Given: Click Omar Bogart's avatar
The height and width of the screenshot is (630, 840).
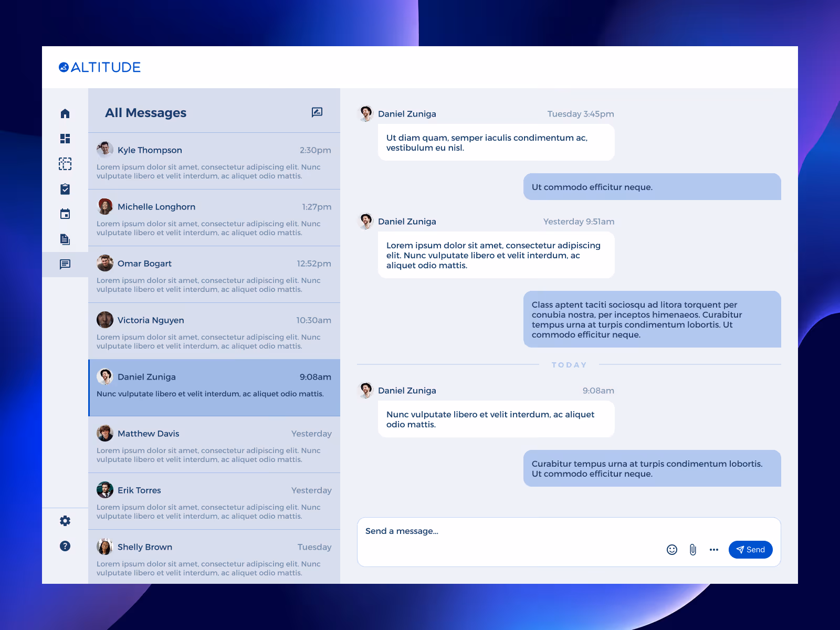Looking at the screenshot, I should pos(105,263).
